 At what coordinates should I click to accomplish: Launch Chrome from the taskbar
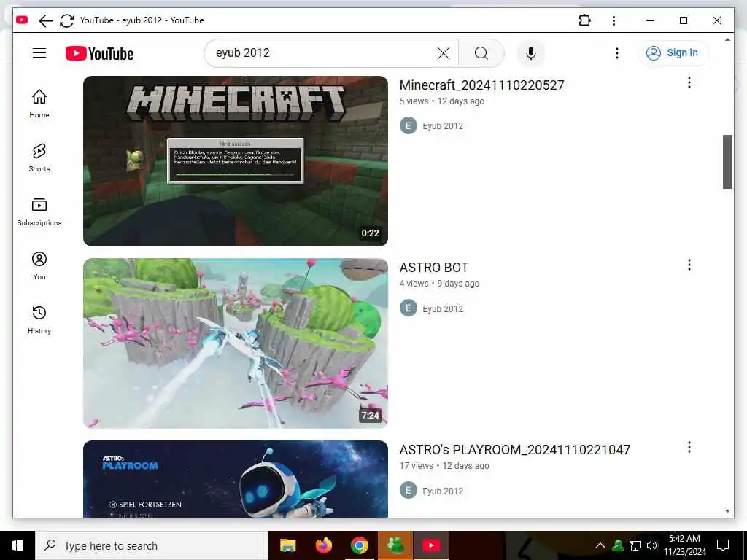pyautogui.click(x=359, y=545)
